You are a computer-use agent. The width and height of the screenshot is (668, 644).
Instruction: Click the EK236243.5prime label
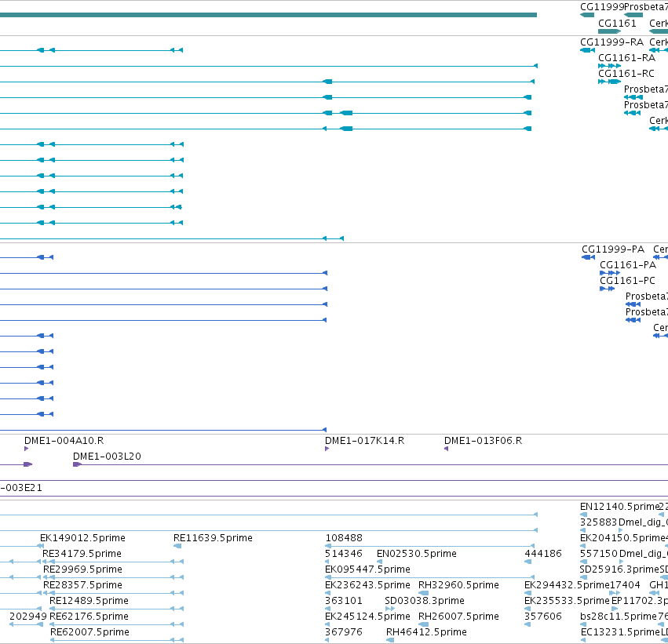367,585
